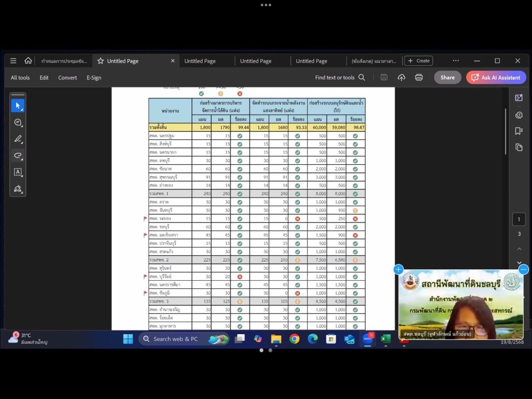Select the arrow Selection tool
Screen dimensions: 532x399
(18, 106)
